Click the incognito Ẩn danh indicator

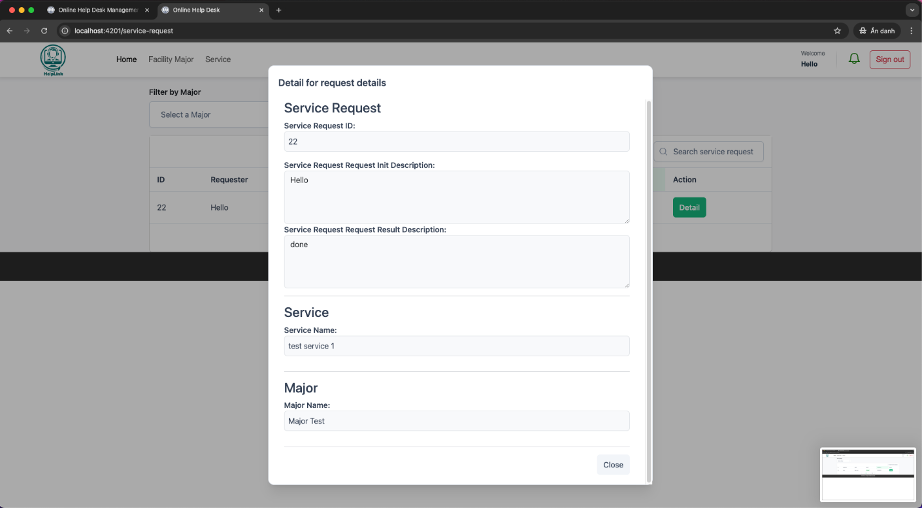(877, 31)
